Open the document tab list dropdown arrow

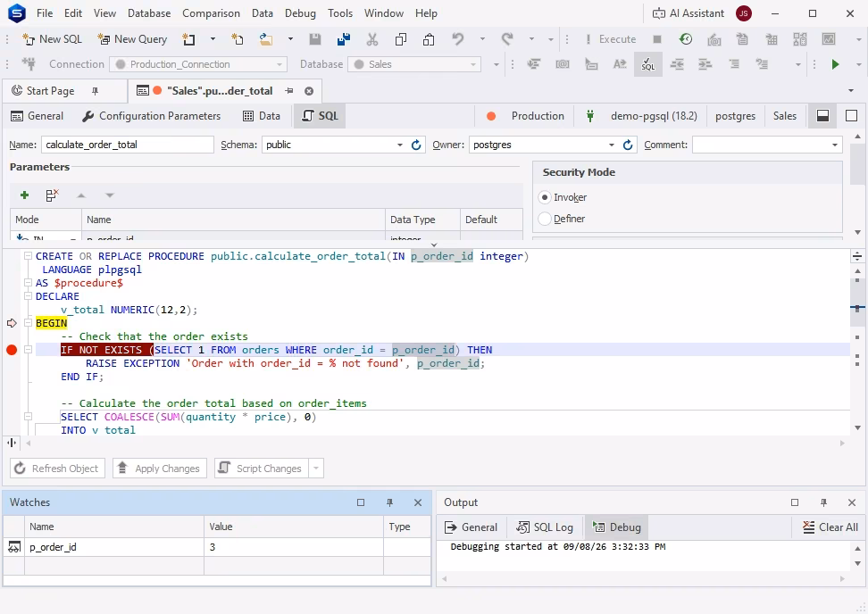(x=851, y=91)
